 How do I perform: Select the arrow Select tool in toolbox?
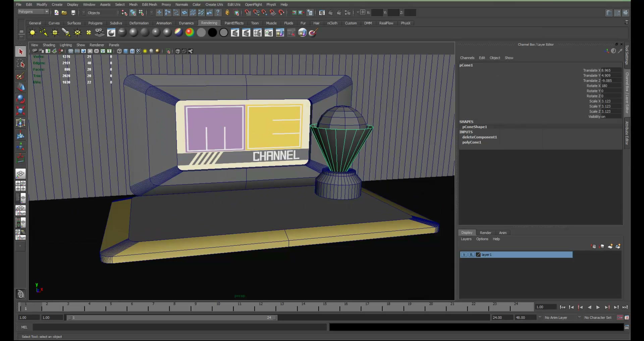20,52
